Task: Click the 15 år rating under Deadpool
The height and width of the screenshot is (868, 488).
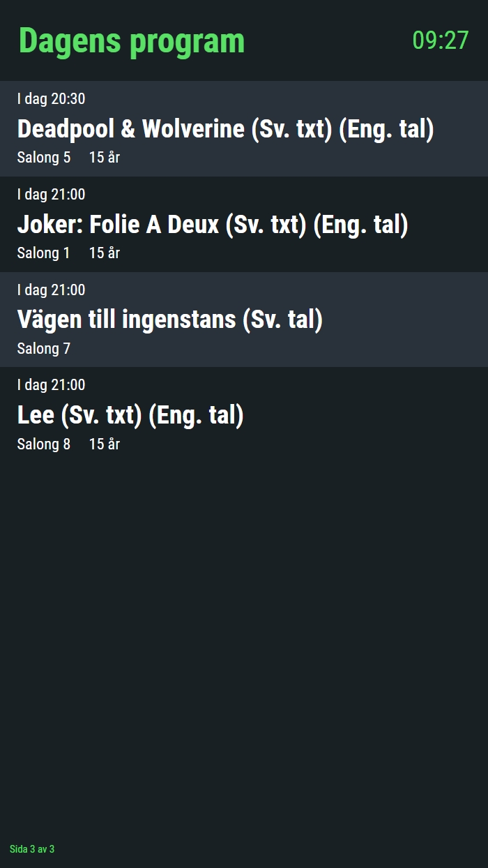Action: [x=105, y=158]
